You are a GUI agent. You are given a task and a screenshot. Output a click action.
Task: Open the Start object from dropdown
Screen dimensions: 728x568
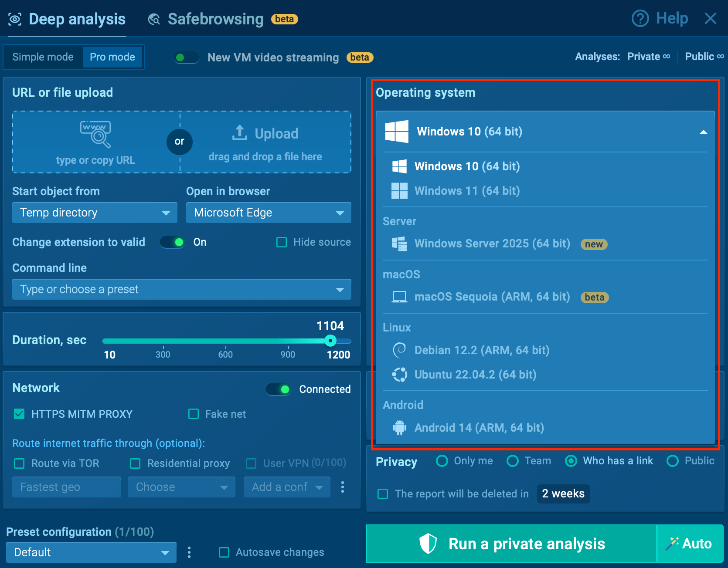point(95,213)
